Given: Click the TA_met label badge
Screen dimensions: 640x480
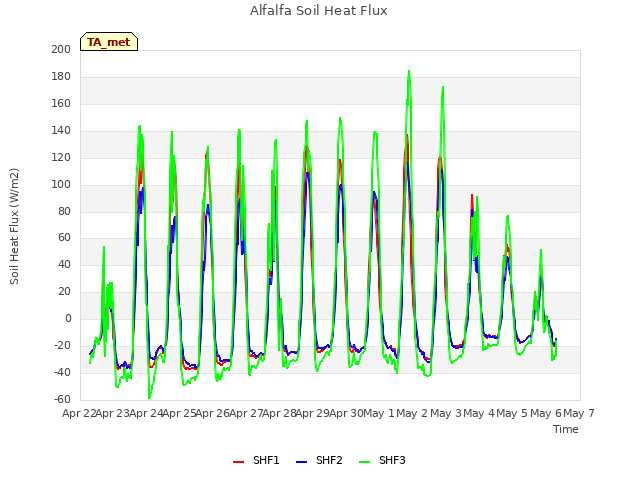Looking at the screenshot, I should coord(109,42).
